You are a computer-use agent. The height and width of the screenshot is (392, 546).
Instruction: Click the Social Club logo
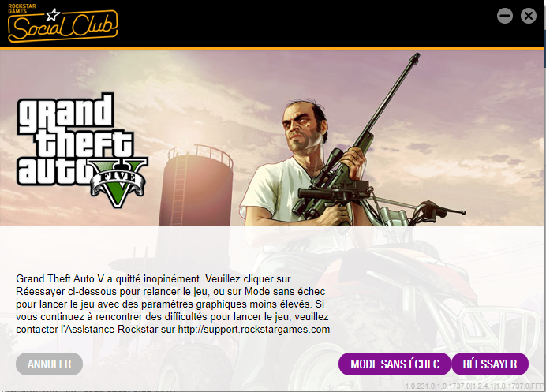coord(62,24)
